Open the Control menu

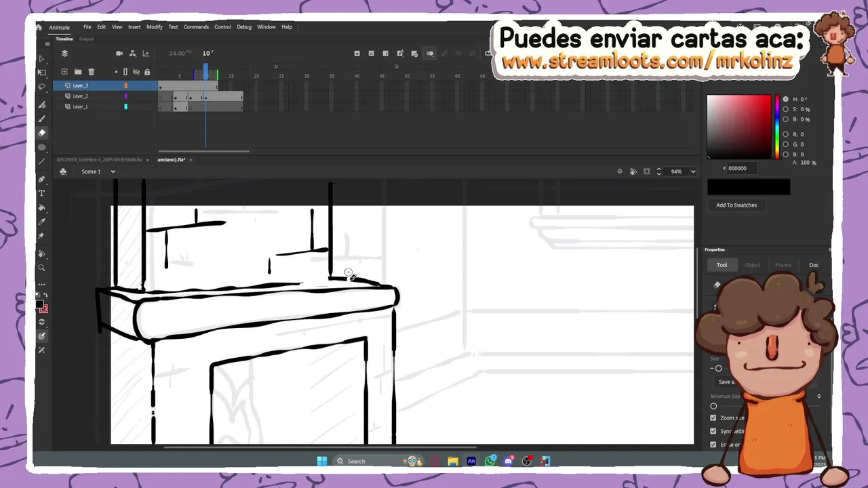pos(222,27)
